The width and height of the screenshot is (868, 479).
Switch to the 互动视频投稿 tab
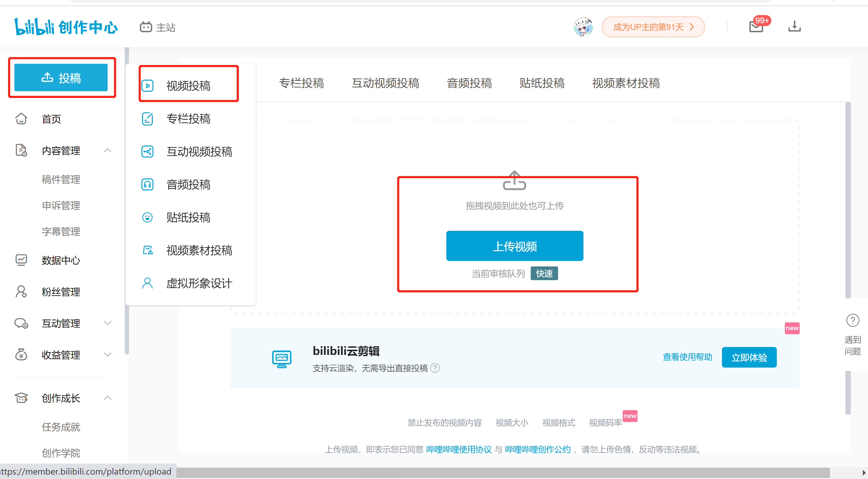click(386, 83)
